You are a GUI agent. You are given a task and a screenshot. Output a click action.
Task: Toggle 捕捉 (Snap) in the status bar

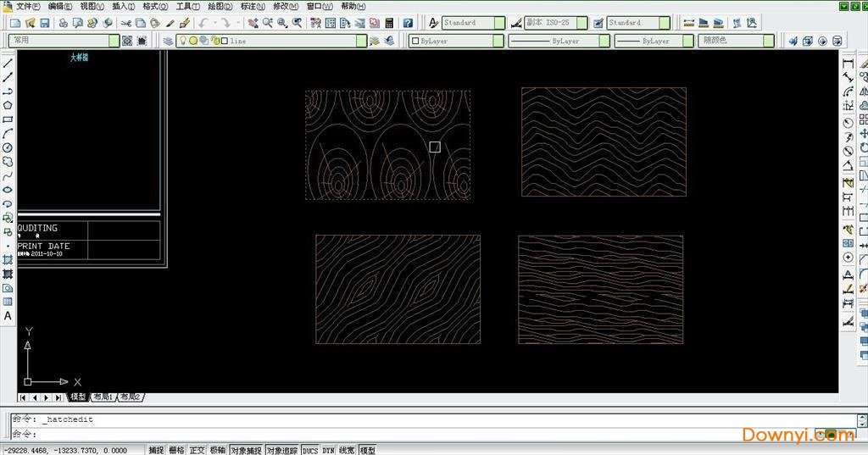pos(156,451)
